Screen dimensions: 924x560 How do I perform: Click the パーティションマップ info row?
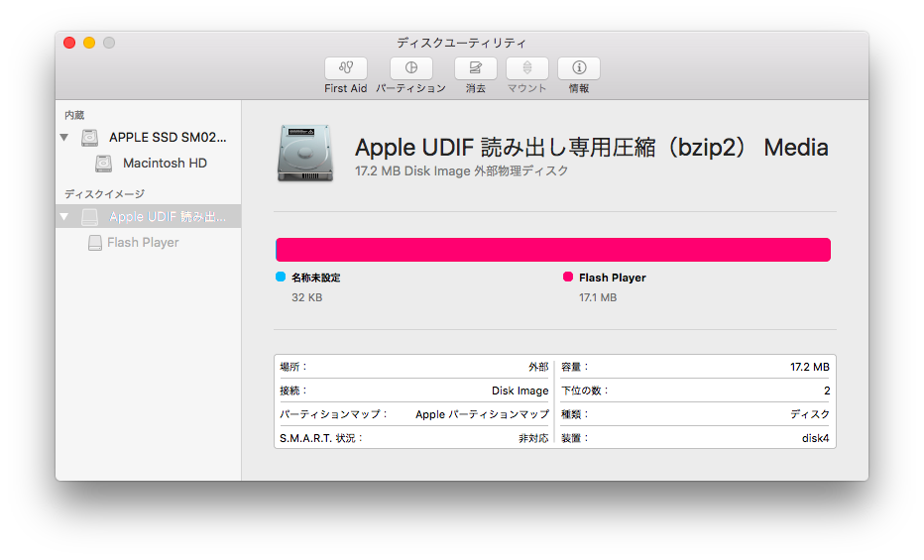(x=413, y=414)
